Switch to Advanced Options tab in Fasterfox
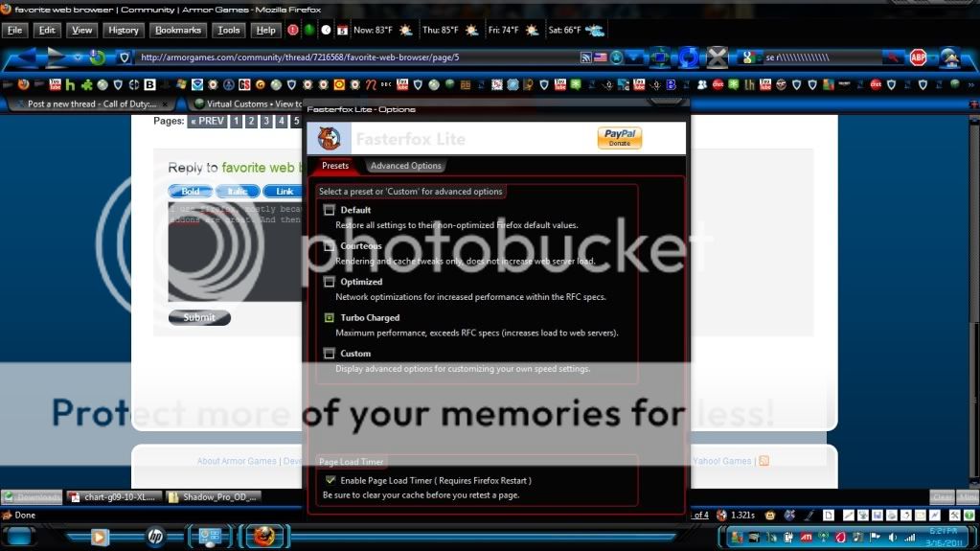980x551 pixels. point(405,166)
